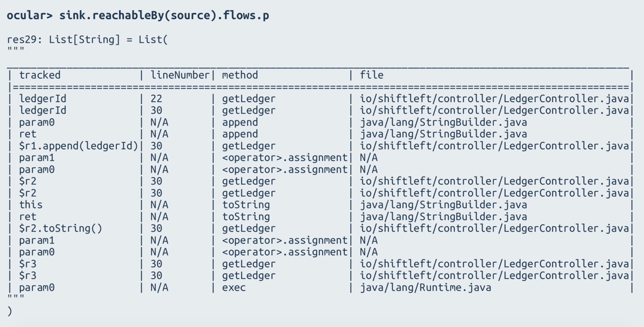Click ledgerId in the line 22 row

click(x=43, y=99)
